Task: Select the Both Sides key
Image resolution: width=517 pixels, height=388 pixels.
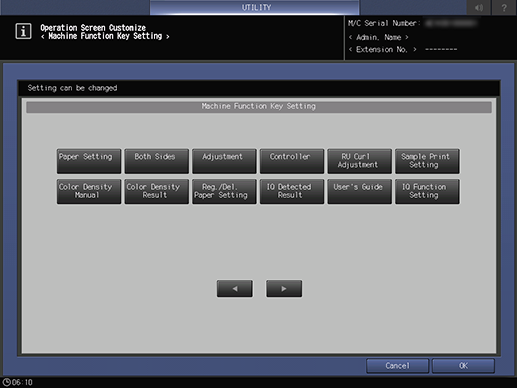Action: (x=156, y=161)
